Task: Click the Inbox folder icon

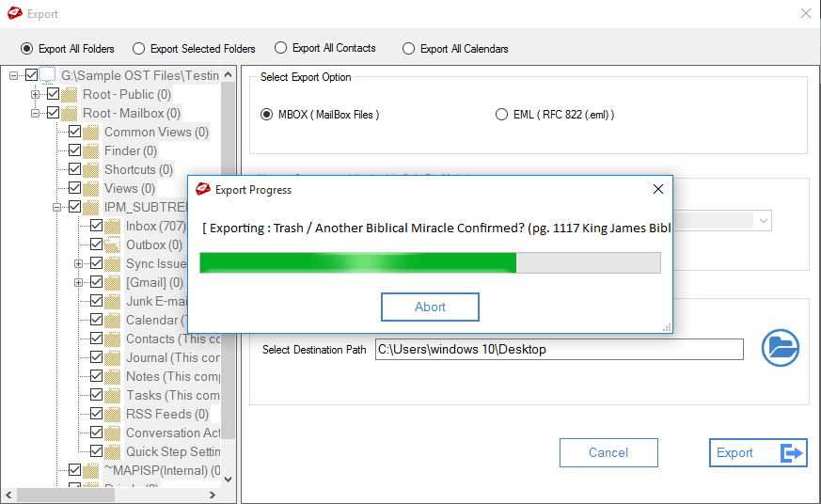Action: click(112, 227)
